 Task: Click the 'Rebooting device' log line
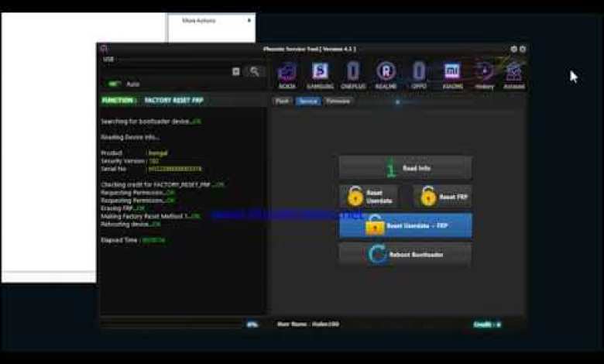tap(131, 224)
